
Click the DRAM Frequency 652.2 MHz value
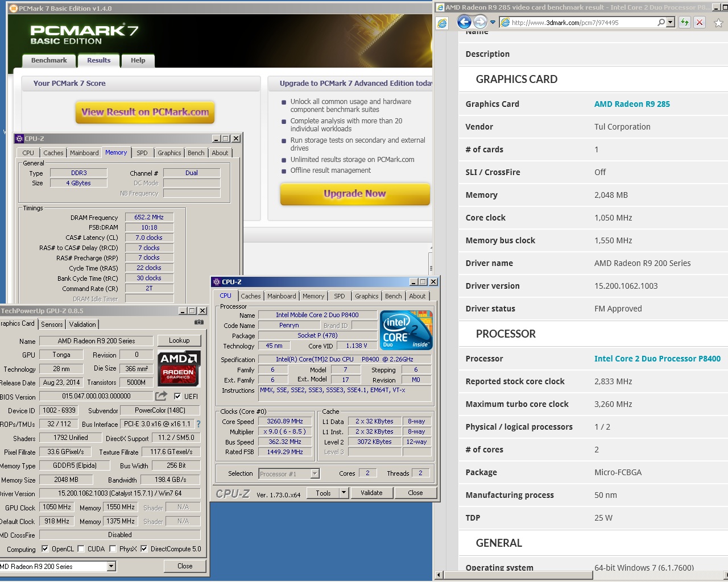tap(149, 217)
